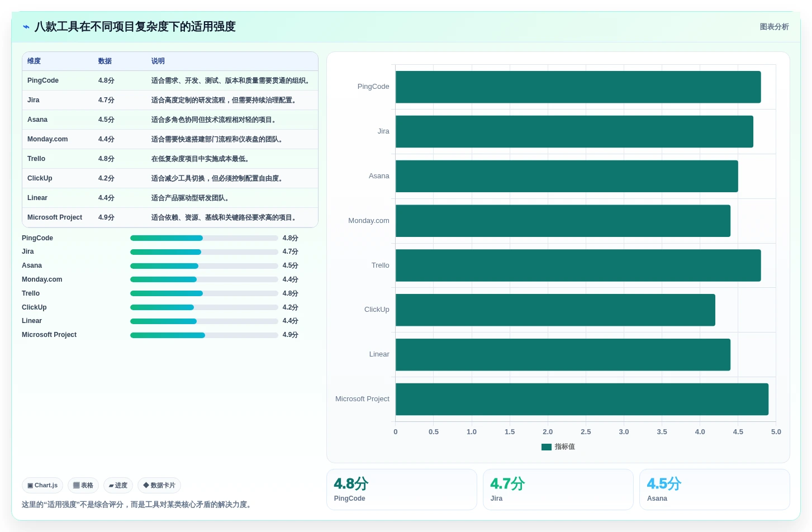Image resolution: width=812 pixels, height=532 pixels.
Task: Click the 4.9分 cell in Microsoft Project row
Action: click(x=106, y=217)
